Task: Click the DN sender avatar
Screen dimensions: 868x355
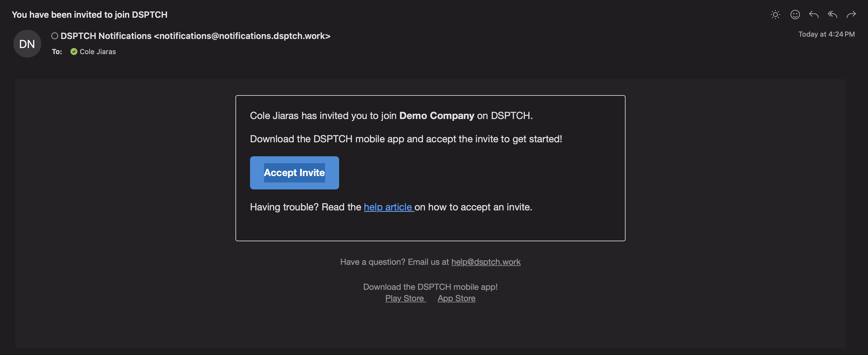Action: (27, 44)
